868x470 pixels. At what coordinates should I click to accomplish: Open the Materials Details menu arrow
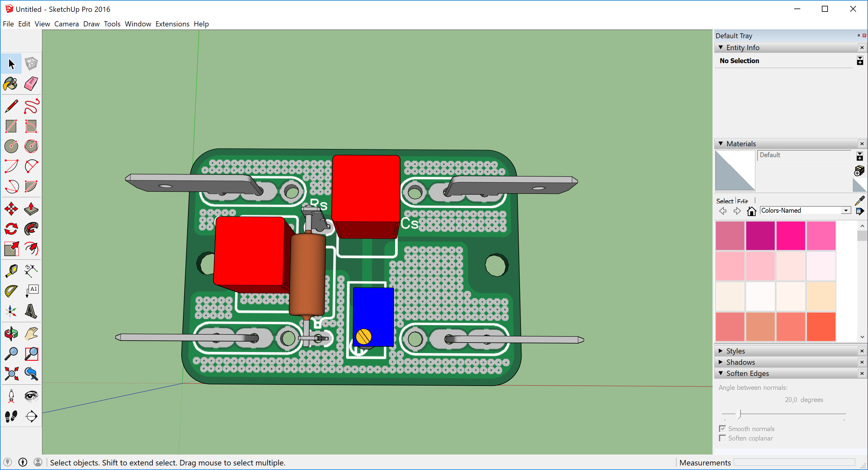click(859, 211)
